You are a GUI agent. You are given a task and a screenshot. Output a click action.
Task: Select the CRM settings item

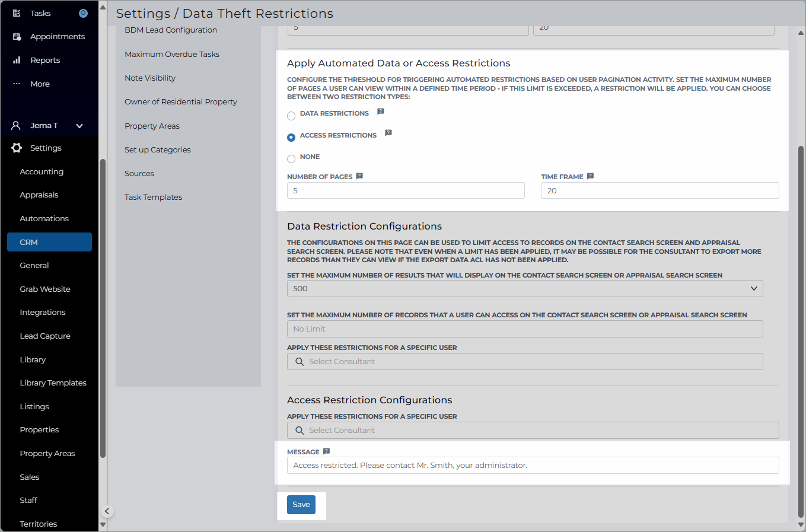point(49,242)
